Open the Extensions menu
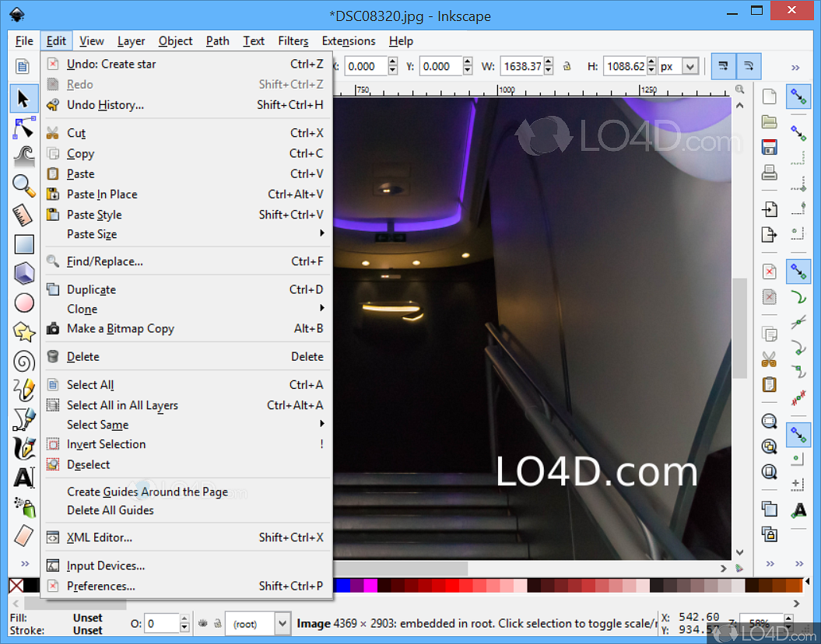 pos(348,40)
